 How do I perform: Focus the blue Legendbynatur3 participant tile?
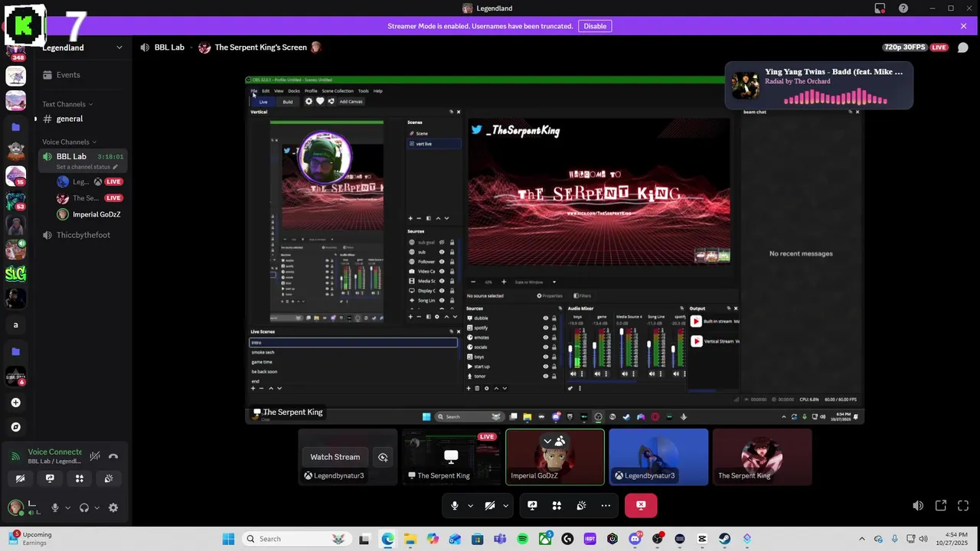[658, 457]
